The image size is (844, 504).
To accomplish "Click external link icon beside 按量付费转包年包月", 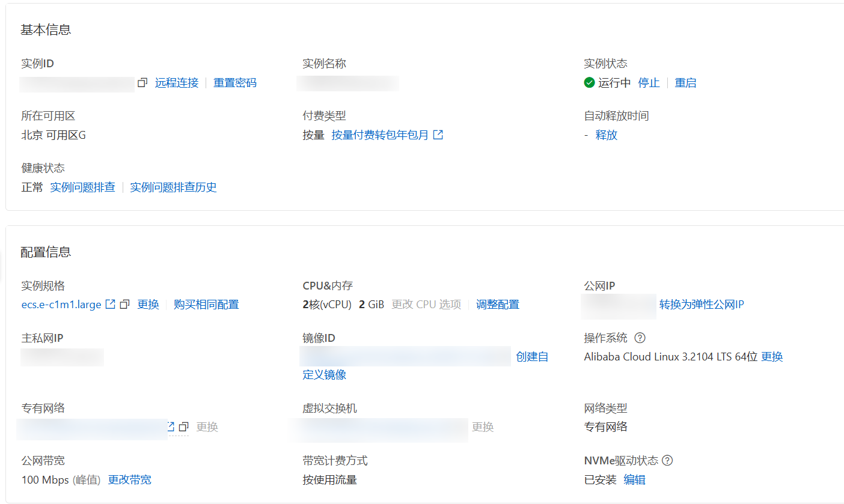I will point(438,135).
